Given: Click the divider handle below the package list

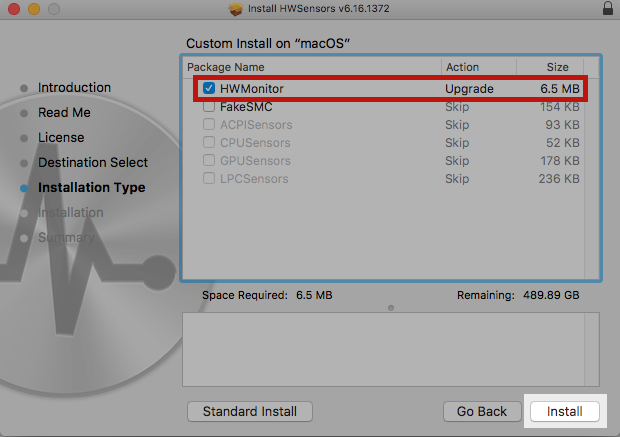Looking at the screenshot, I should (x=390, y=307).
